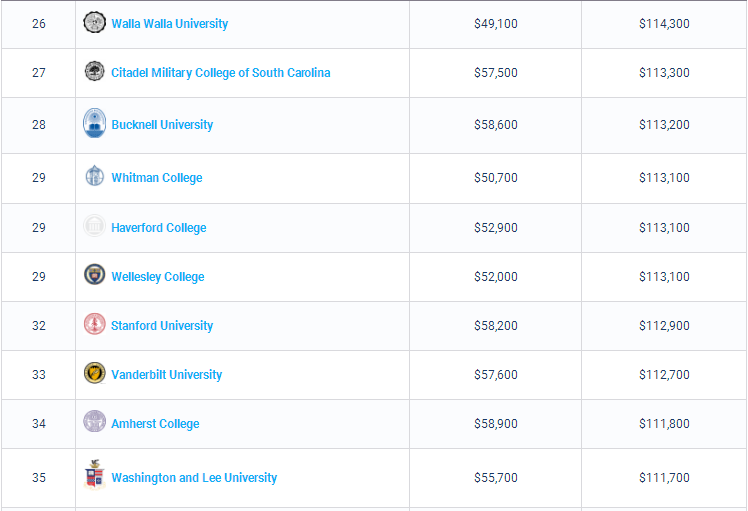Image resolution: width=748 pixels, height=511 pixels.
Task: Follow the Bucknell University link
Action: pos(162,125)
